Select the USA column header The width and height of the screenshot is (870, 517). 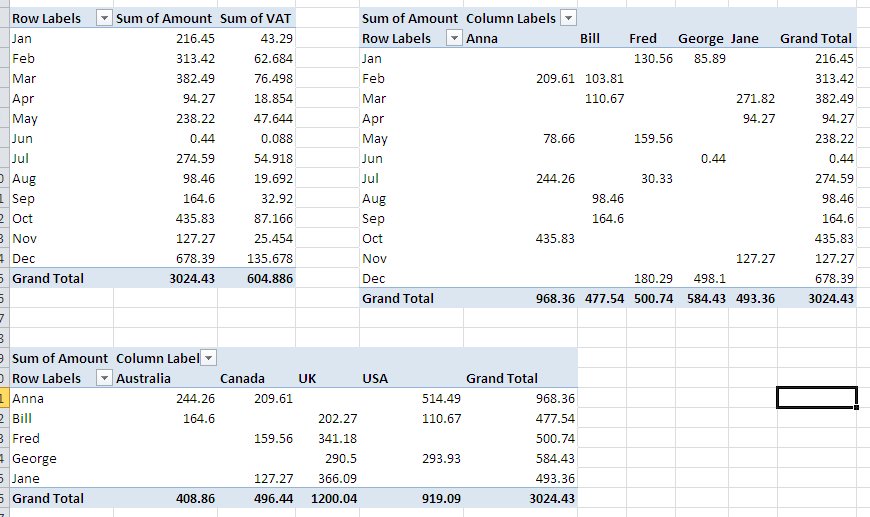374,379
